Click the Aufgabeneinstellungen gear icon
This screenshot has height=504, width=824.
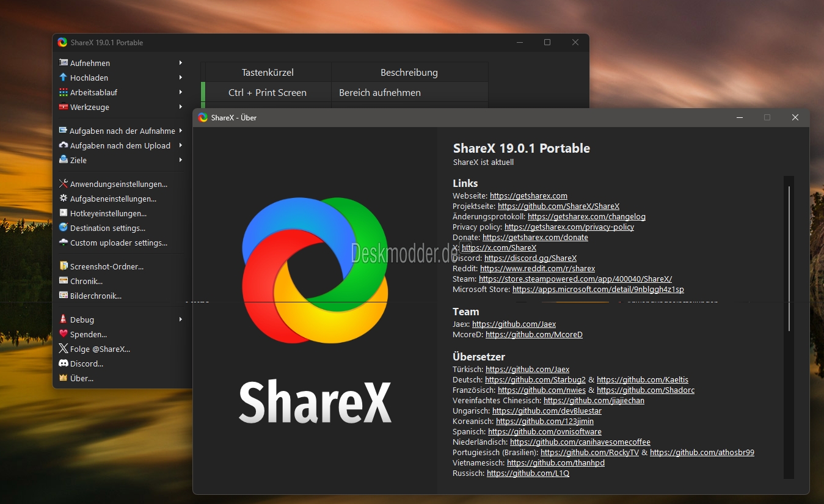pyautogui.click(x=64, y=199)
